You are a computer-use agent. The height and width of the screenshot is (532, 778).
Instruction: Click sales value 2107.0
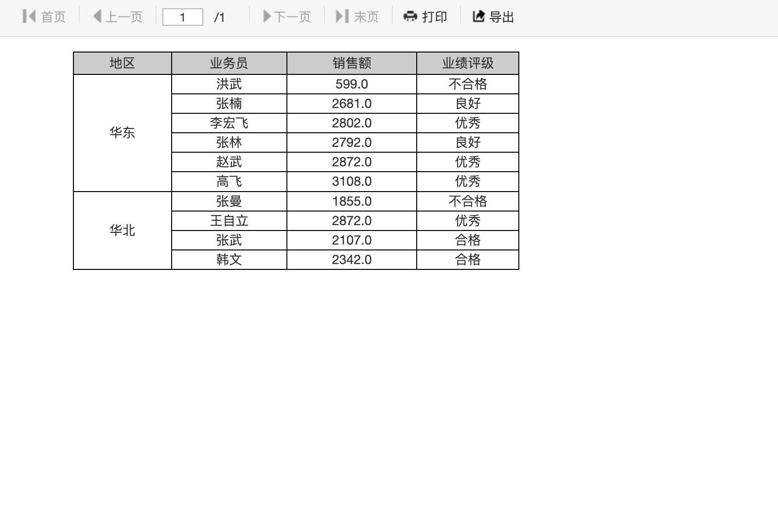[x=352, y=240]
